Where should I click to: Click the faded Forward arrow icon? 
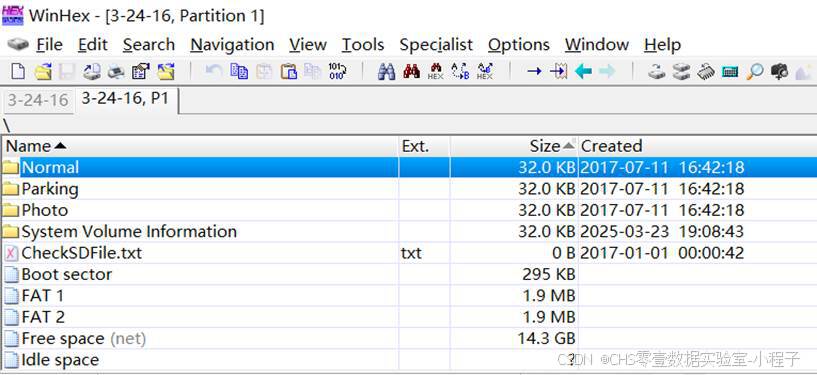tap(607, 71)
